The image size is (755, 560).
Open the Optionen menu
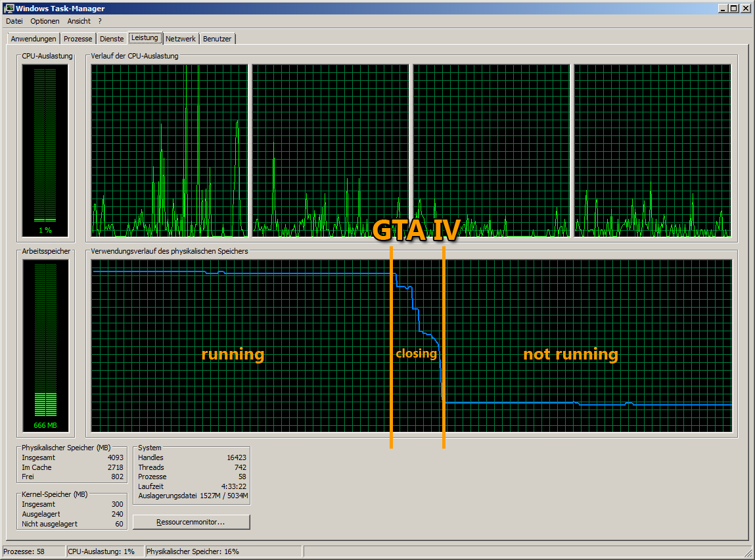coord(45,21)
